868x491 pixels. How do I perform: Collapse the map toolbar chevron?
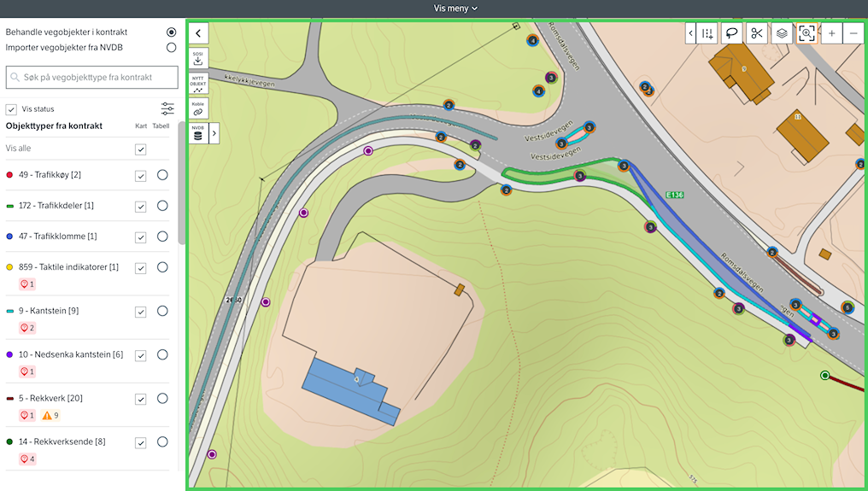tap(691, 33)
